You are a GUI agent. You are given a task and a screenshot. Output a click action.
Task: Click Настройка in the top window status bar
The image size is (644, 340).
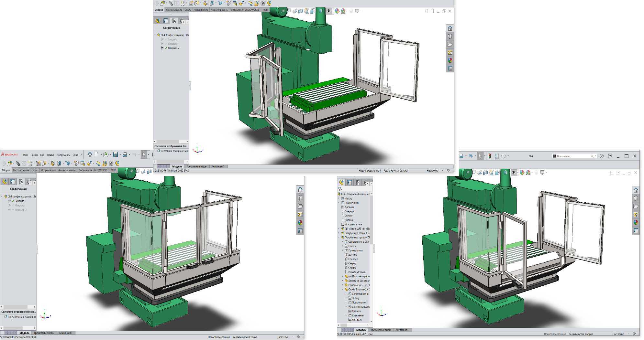432,170
